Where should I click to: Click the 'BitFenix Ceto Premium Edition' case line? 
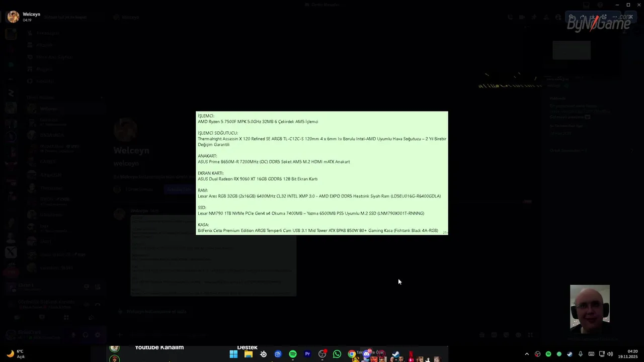[318, 230]
